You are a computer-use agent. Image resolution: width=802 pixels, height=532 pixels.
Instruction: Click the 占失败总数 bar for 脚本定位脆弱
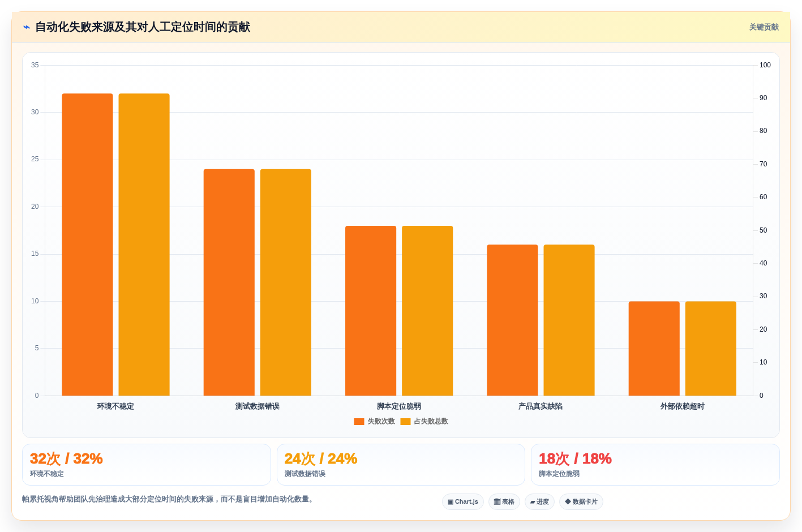427,311
